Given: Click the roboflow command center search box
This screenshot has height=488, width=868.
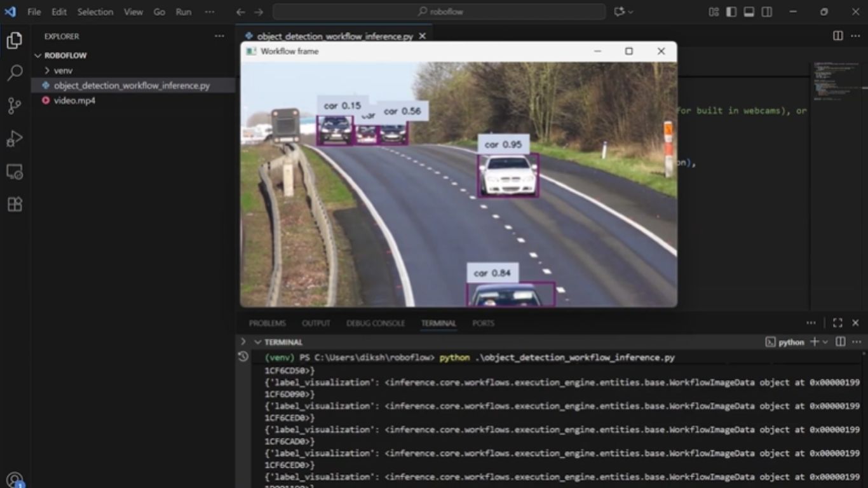Looking at the screenshot, I should point(439,12).
